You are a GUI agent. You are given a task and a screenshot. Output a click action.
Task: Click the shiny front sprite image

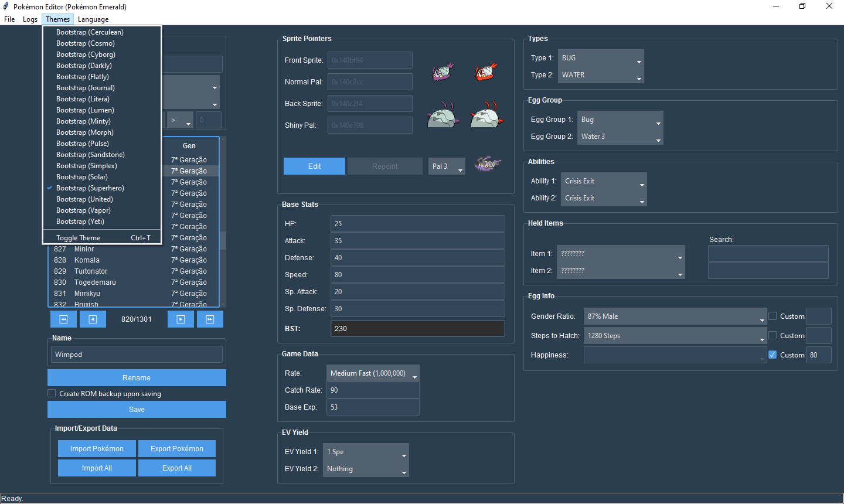pyautogui.click(x=486, y=71)
